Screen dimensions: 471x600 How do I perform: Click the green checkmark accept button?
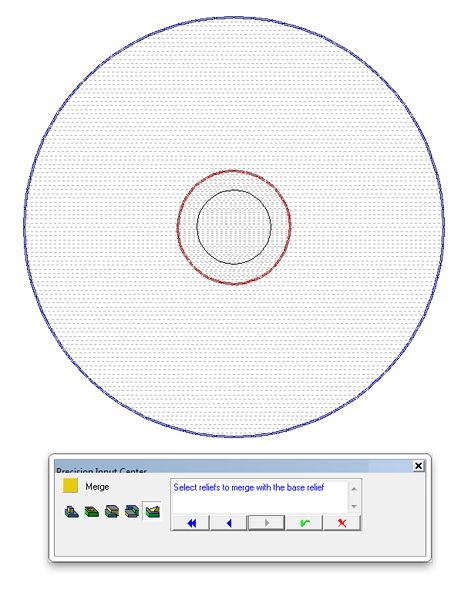pos(304,523)
